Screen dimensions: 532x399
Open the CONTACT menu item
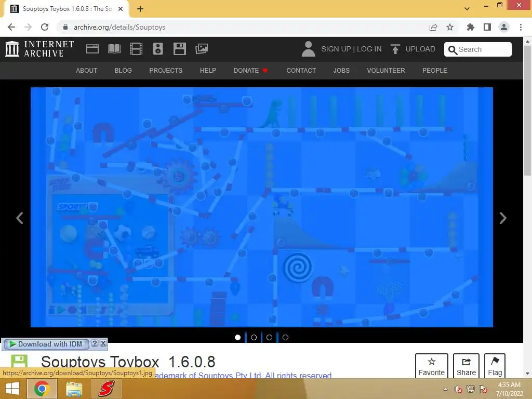point(301,71)
